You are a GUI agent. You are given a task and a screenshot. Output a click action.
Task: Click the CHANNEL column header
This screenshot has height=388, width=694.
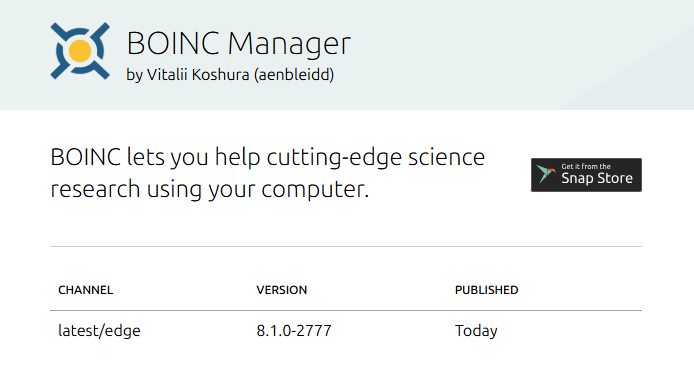pyautogui.click(x=85, y=290)
